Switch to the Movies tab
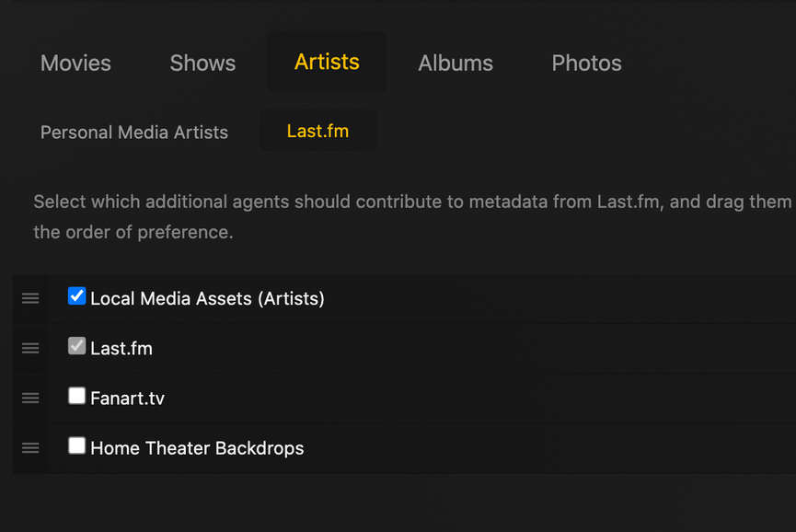This screenshot has width=796, height=532. [75, 63]
